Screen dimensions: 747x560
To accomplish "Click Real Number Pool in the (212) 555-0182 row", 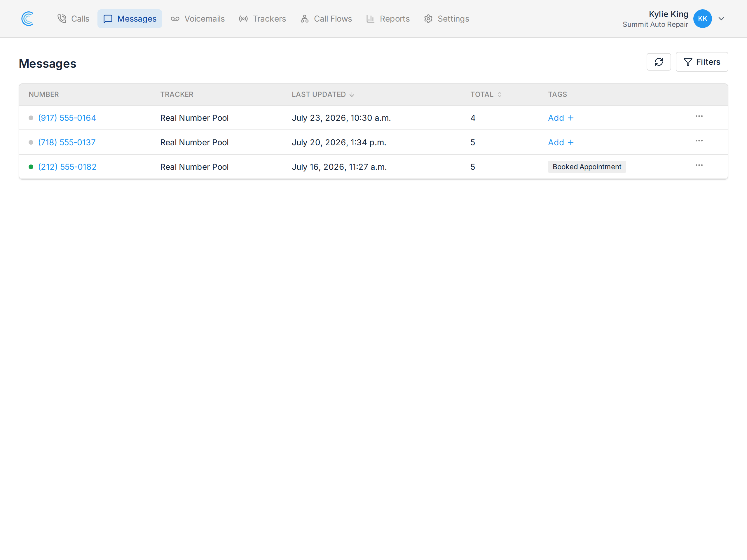I will (x=194, y=167).
